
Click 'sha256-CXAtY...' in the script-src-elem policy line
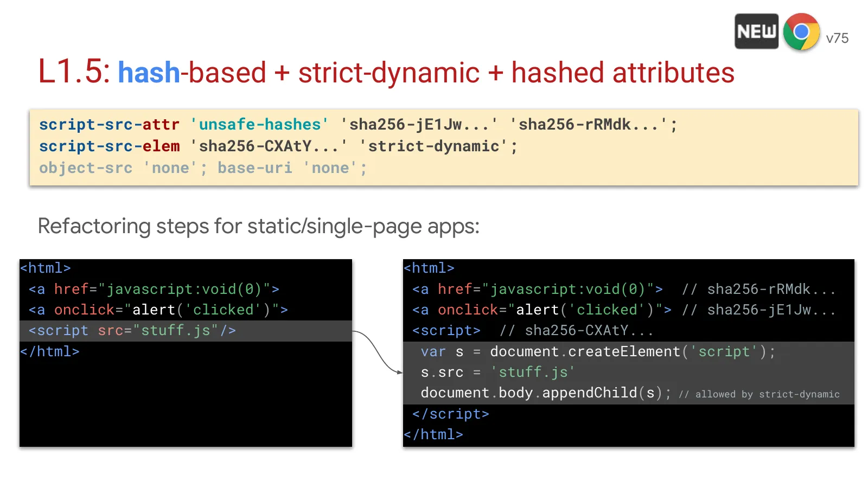pyautogui.click(x=269, y=146)
